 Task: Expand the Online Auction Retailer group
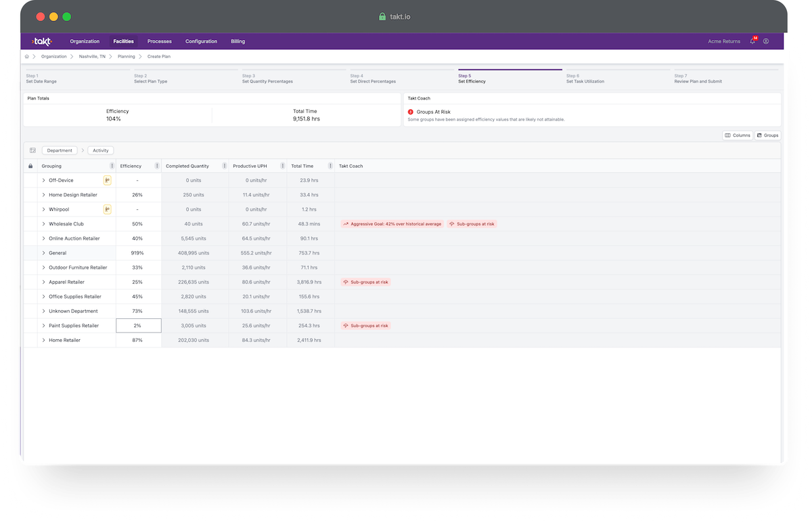point(43,238)
